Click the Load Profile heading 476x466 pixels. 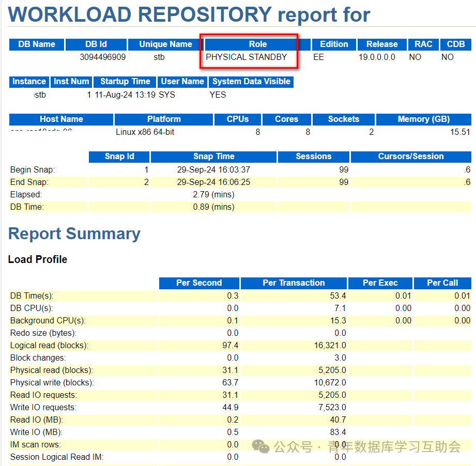coord(38,259)
